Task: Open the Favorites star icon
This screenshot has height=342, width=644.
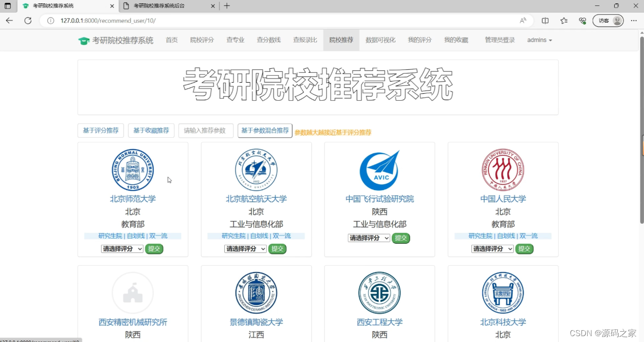Action: [564, 21]
